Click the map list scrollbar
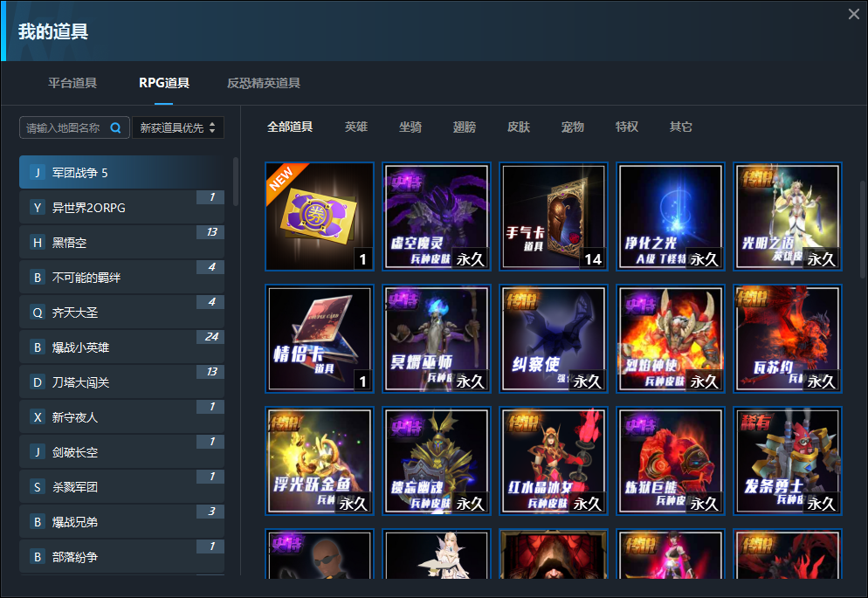868x598 pixels. (x=236, y=182)
